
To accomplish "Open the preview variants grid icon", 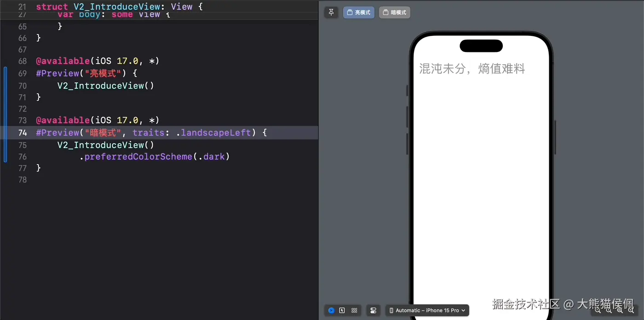I will pos(354,310).
